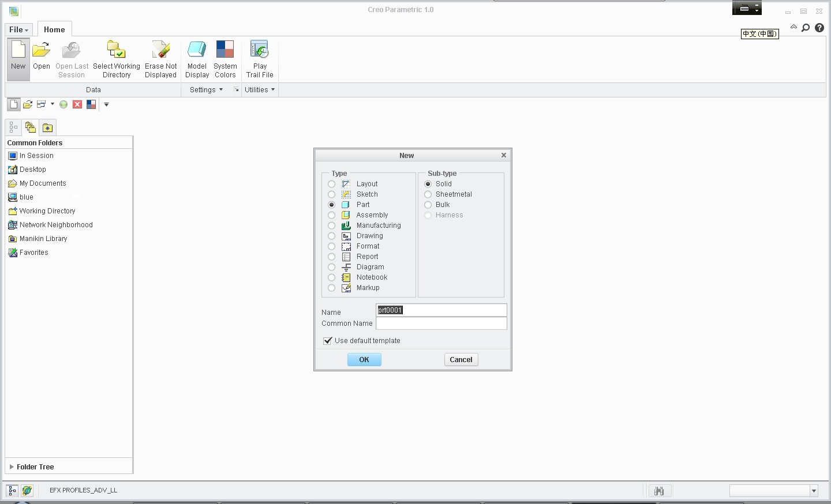
Task: Uncheck Use default template checkbox
Action: point(327,341)
